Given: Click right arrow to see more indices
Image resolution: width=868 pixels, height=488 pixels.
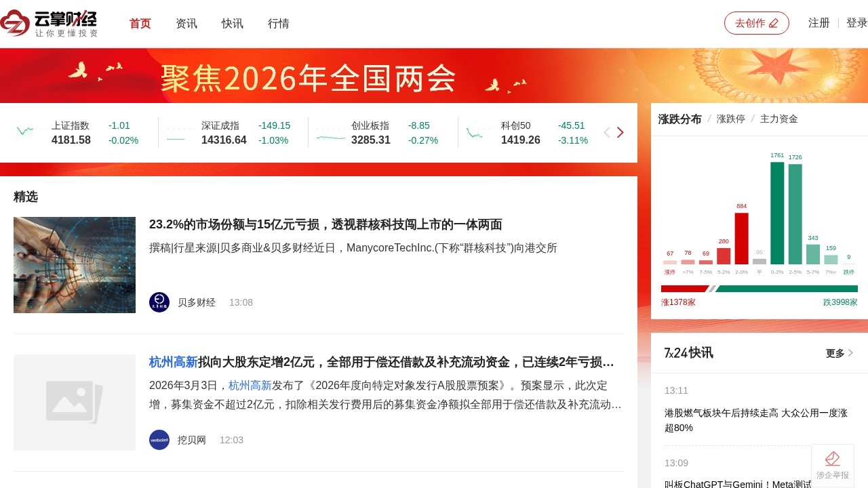Looking at the screenshot, I should (x=621, y=132).
